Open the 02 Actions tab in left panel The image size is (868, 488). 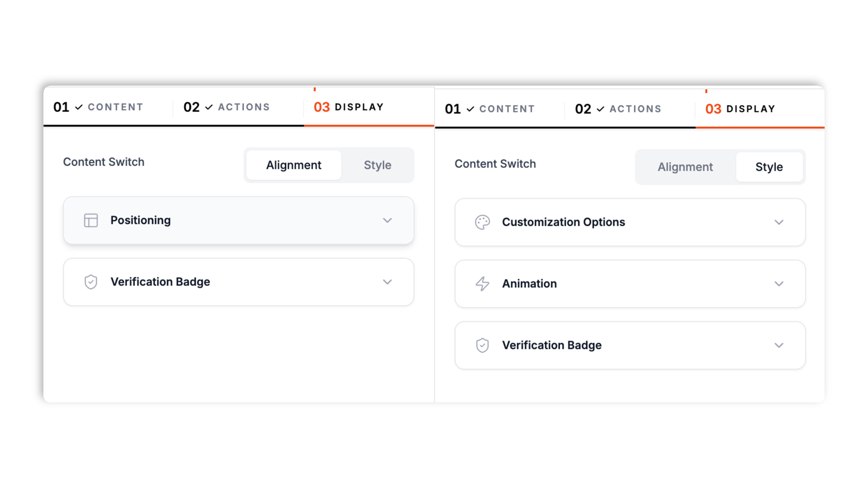[x=238, y=107]
